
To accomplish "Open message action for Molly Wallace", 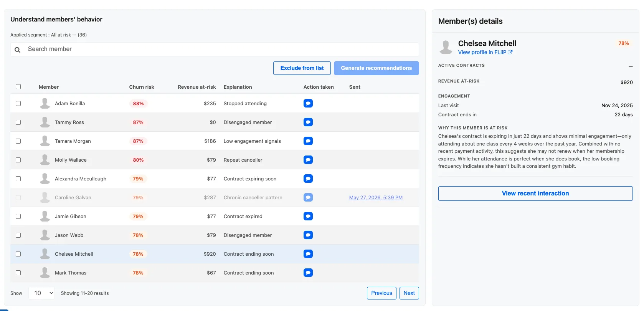I will click(308, 160).
